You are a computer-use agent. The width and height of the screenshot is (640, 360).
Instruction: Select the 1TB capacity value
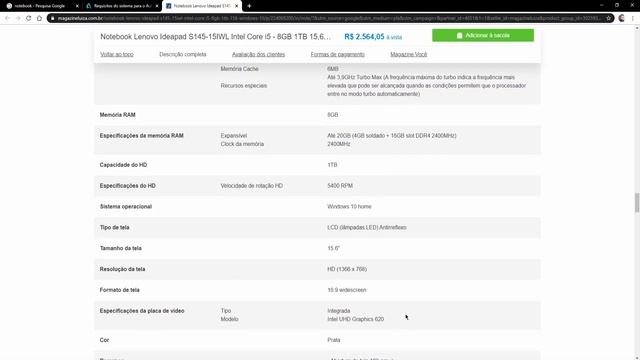332,165
